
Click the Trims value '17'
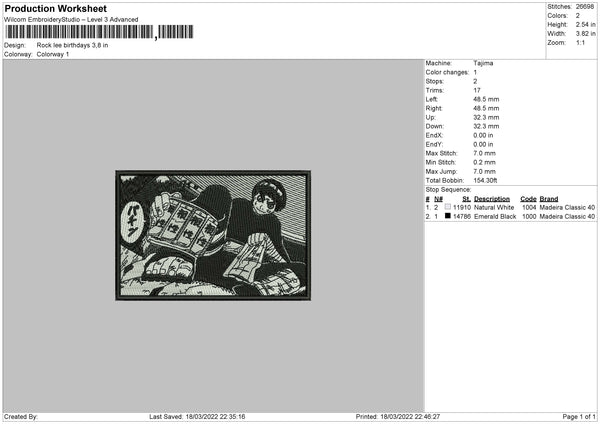[x=477, y=90]
